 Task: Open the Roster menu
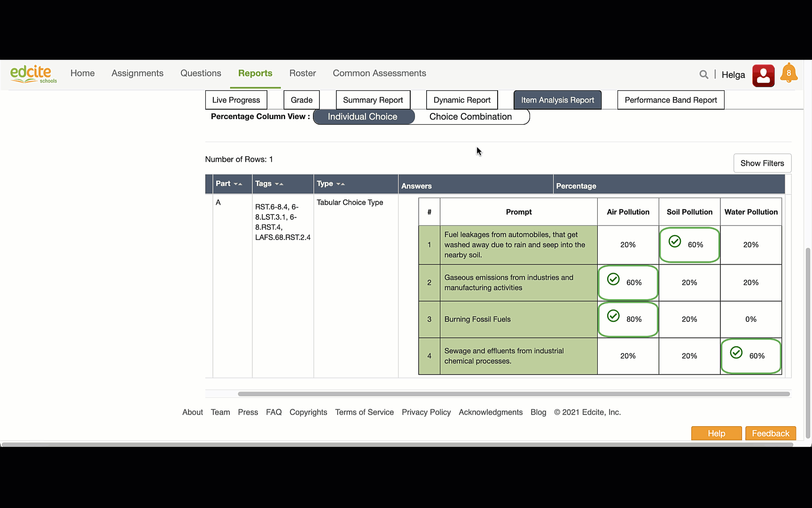click(303, 73)
